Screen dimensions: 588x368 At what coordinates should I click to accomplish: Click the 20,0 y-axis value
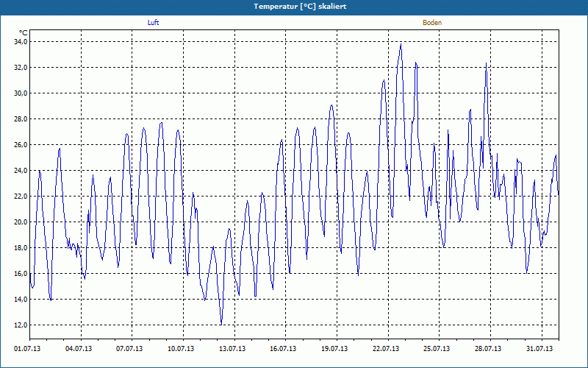(x=21, y=222)
